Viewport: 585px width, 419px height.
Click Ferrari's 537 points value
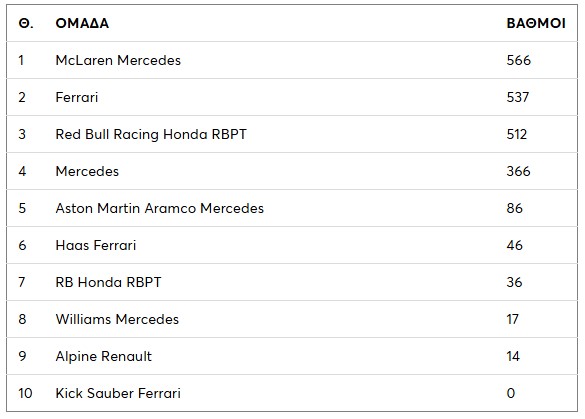(x=517, y=97)
